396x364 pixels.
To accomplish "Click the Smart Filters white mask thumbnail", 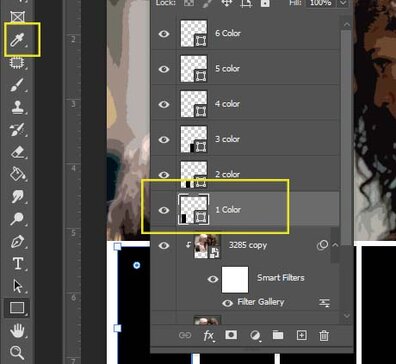I will tap(235, 279).
